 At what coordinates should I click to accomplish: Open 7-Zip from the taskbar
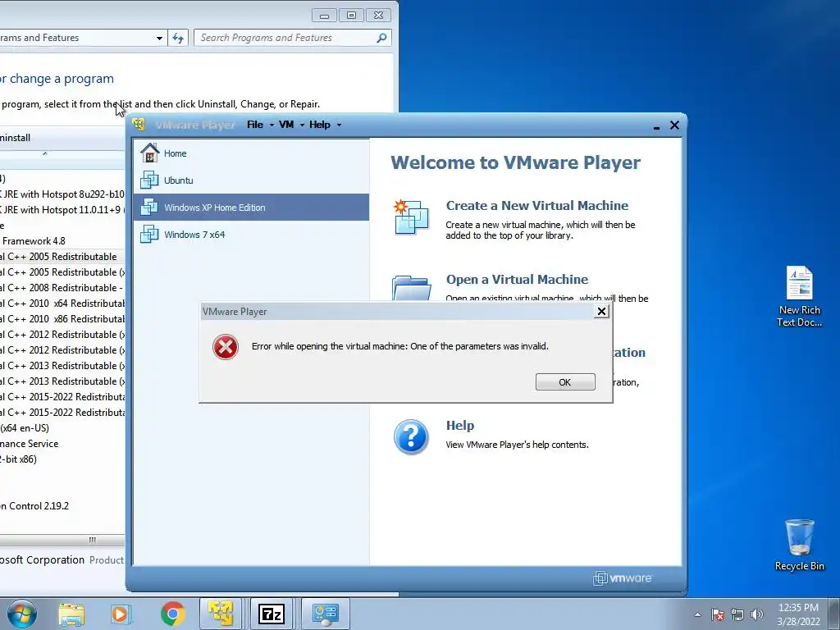(272, 614)
